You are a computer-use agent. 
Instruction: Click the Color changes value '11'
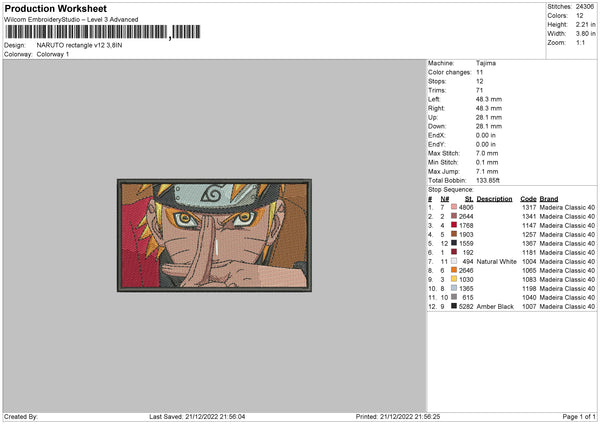click(x=479, y=72)
